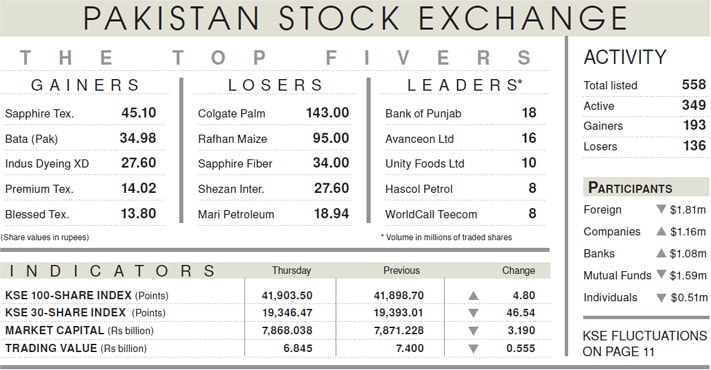Click the Total listed value 558
Image resolution: width=711 pixels, height=370 pixels.
pos(694,84)
